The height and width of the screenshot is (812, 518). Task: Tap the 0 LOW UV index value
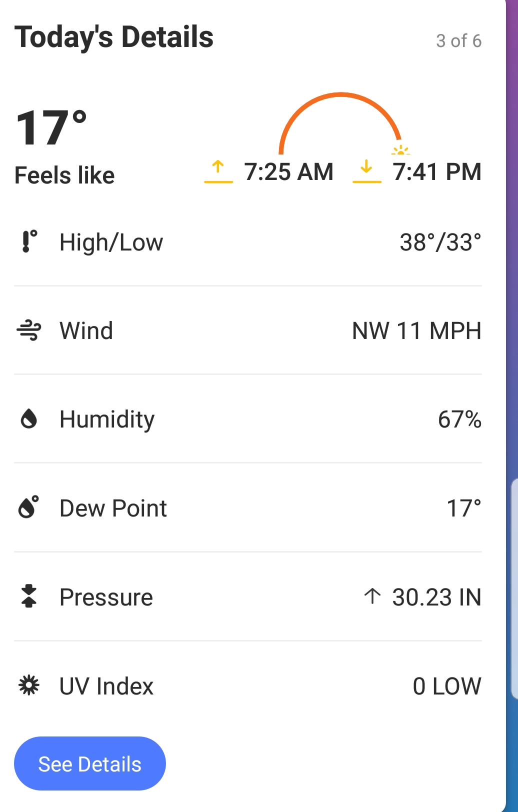446,686
